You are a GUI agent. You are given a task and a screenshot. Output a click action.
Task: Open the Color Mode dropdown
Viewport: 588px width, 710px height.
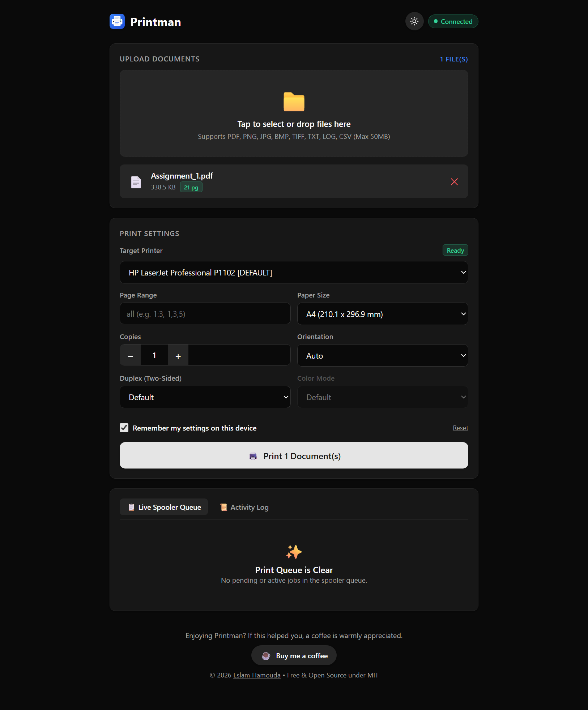[383, 397]
